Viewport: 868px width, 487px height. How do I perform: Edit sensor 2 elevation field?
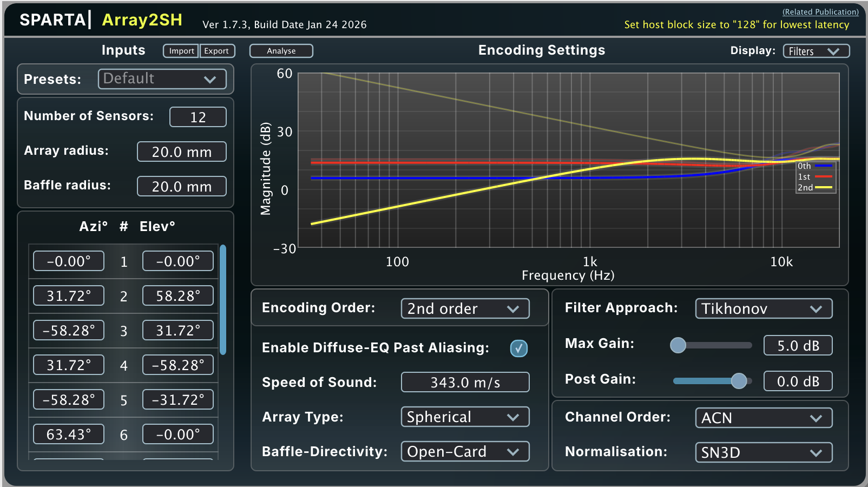click(x=178, y=295)
